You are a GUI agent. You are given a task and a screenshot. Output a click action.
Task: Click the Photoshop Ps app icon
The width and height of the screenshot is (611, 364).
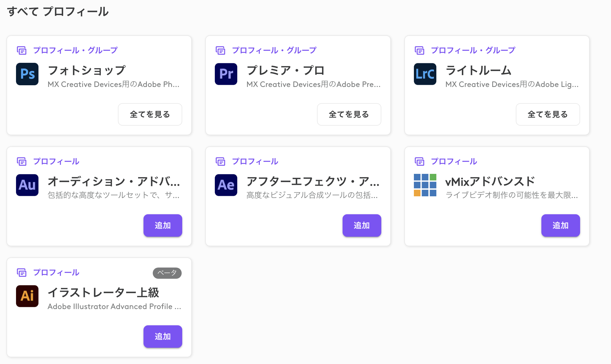(27, 74)
